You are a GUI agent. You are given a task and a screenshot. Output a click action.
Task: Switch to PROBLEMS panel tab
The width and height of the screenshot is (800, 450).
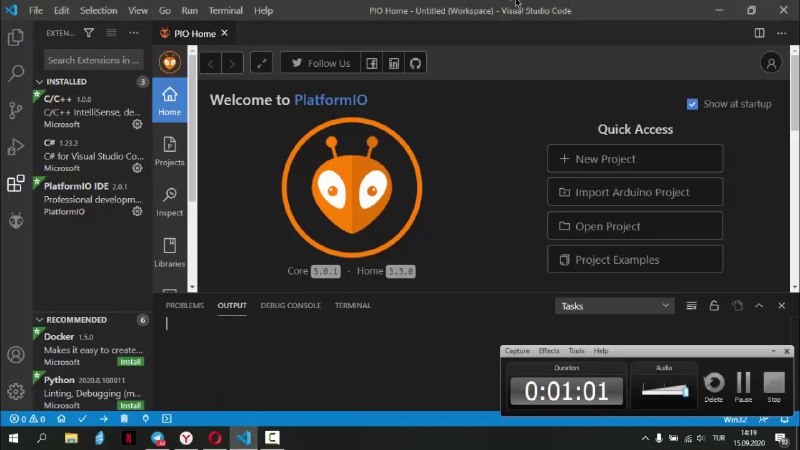pyautogui.click(x=185, y=306)
